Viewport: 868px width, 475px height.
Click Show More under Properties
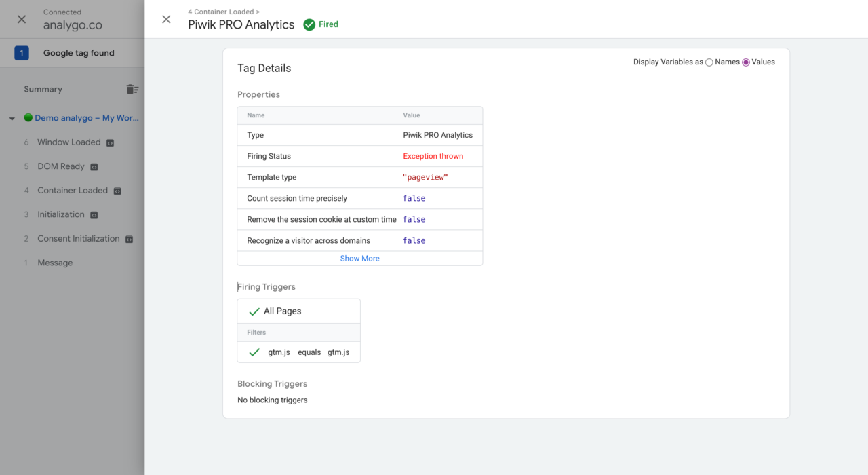[x=360, y=259]
